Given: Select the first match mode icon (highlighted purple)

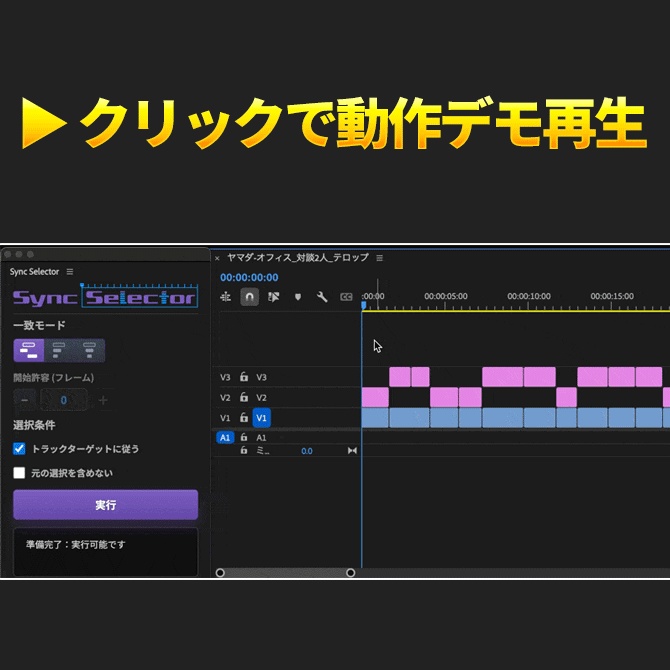Looking at the screenshot, I should point(29,350).
